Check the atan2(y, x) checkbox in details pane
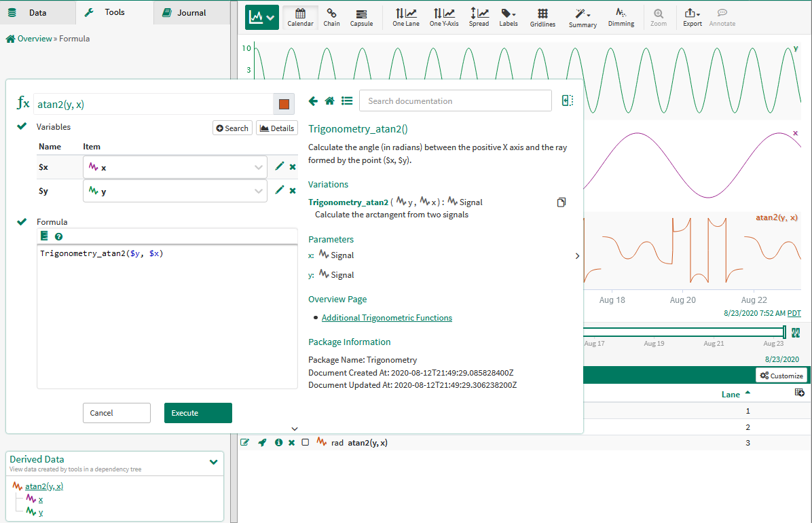Viewport: 812px width, 523px height. click(306, 442)
